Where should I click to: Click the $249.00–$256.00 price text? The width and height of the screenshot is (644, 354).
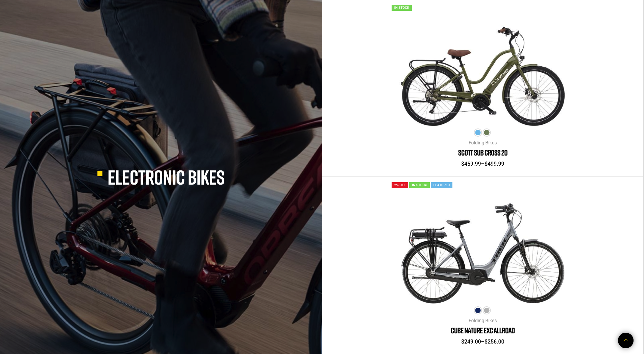coord(482,342)
